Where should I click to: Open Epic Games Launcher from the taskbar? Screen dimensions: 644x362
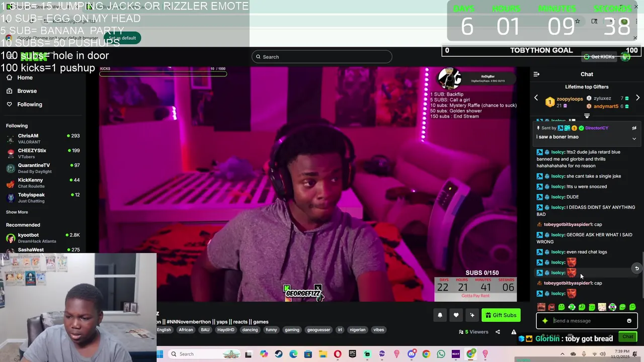(x=352, y=354)
